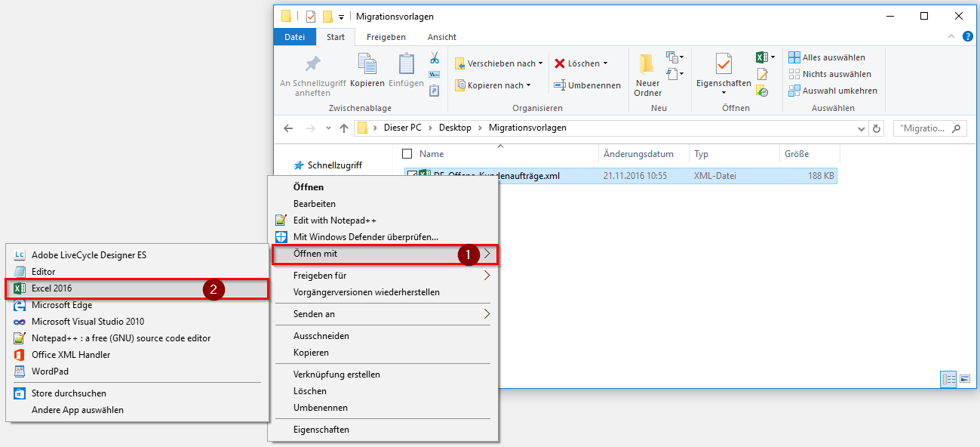Click the Bearbeiten pencil icon in the Öffnen group
The width and height of the screenshot is (980, 447).
click(762, 74)
